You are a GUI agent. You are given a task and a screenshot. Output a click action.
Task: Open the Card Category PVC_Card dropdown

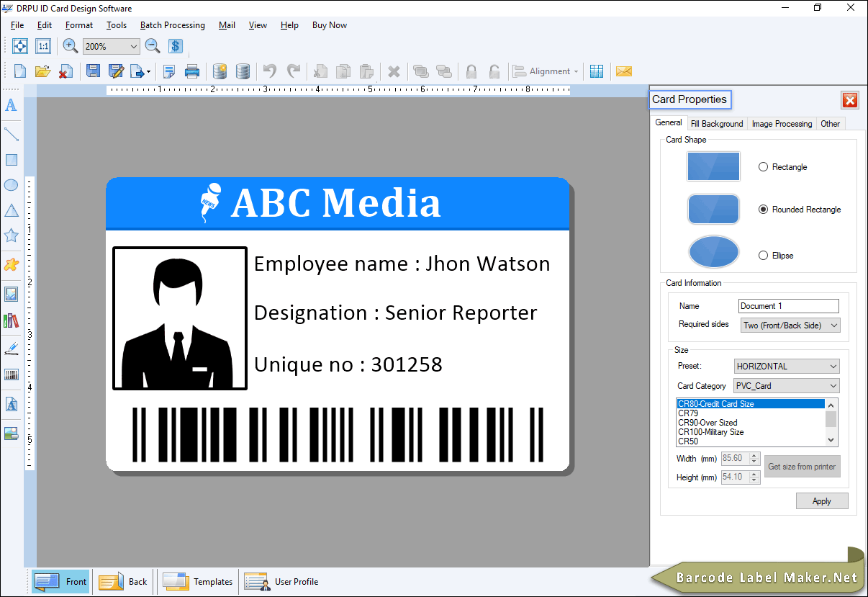(786, 386)
